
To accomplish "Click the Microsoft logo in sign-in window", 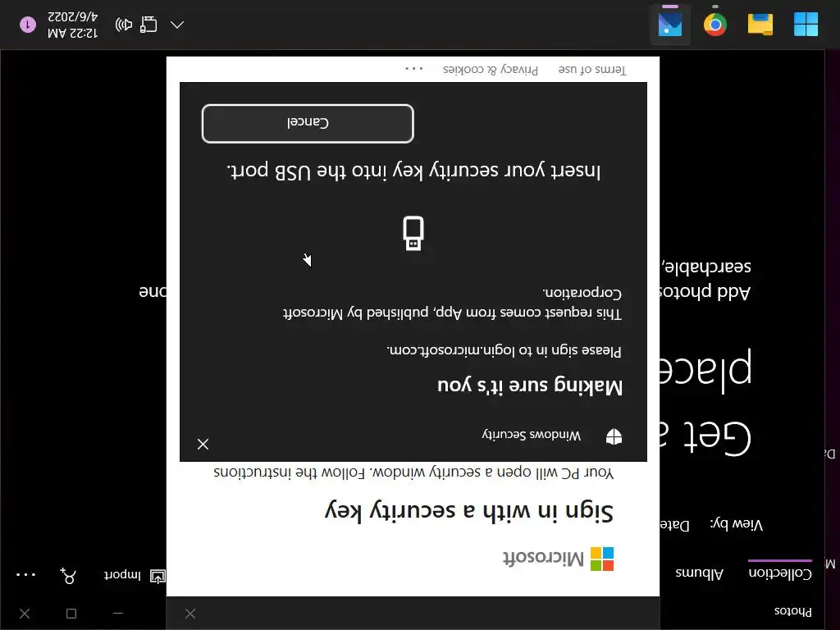I will (x=558, y=559).
